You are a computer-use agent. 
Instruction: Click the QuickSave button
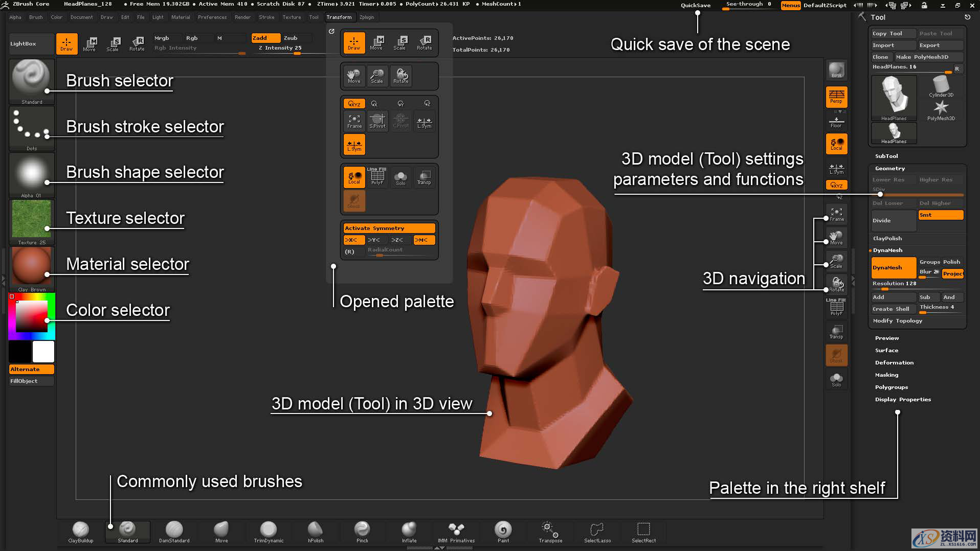coord(695,5)
